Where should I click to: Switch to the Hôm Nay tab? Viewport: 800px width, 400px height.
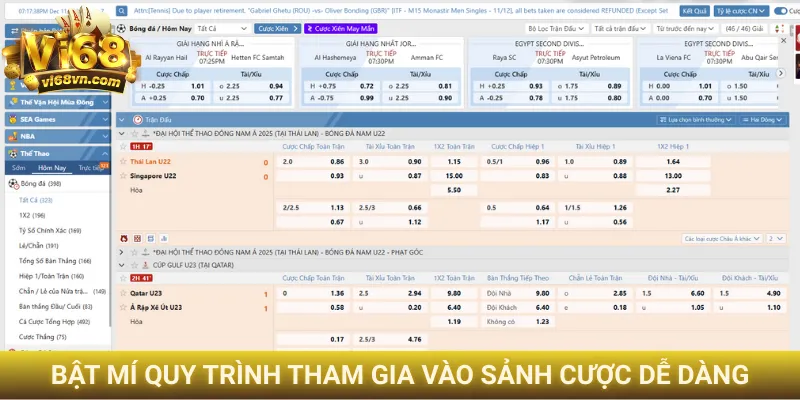(x=52, y=168)
